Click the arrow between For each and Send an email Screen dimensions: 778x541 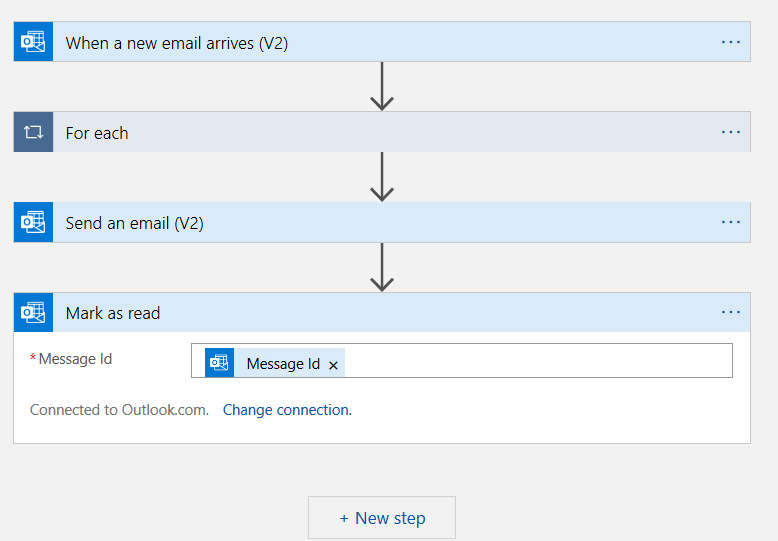tap(382, 177)
